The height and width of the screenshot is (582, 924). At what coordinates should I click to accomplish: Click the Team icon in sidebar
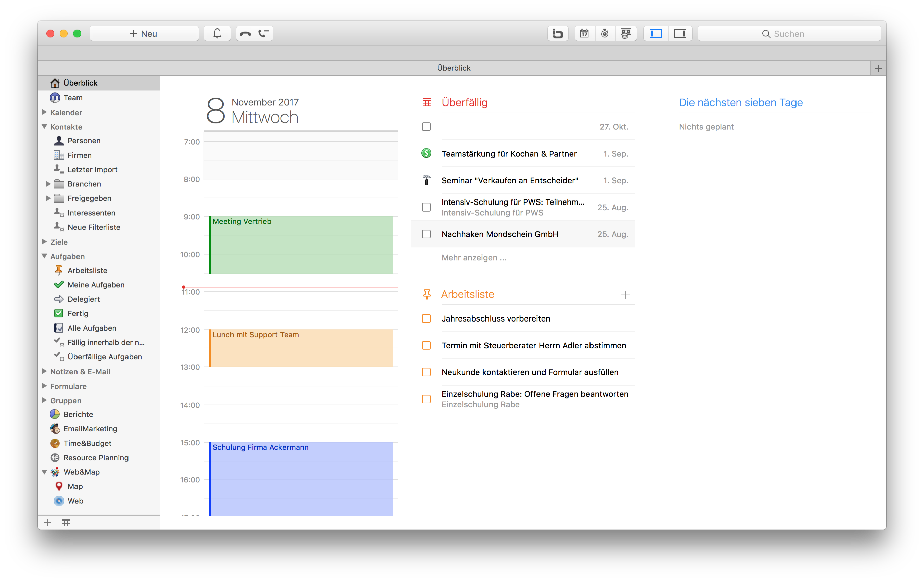(x=55, y=97)
